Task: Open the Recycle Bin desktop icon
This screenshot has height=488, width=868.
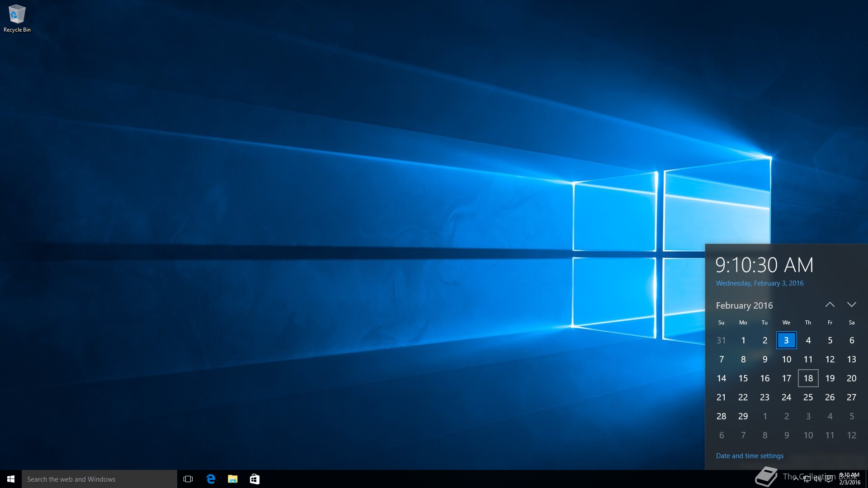Action: (17, 18)
